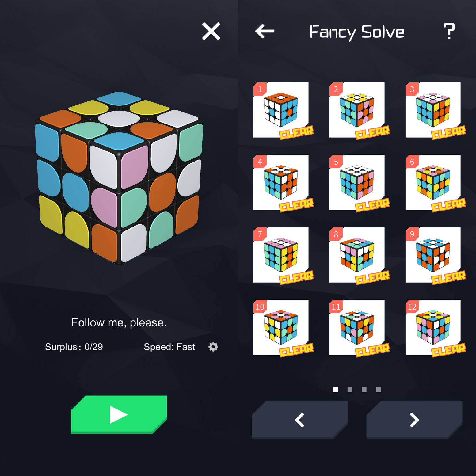The image size is (476, 476).
Task: Open help with the question mark icon
Action: (449, 31)
